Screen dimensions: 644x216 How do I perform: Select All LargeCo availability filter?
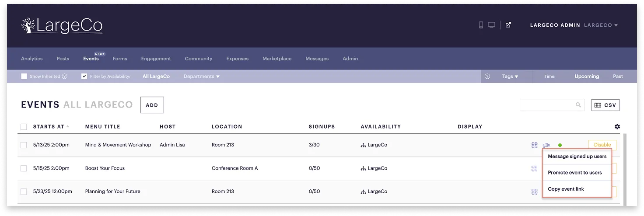[156, 76]
